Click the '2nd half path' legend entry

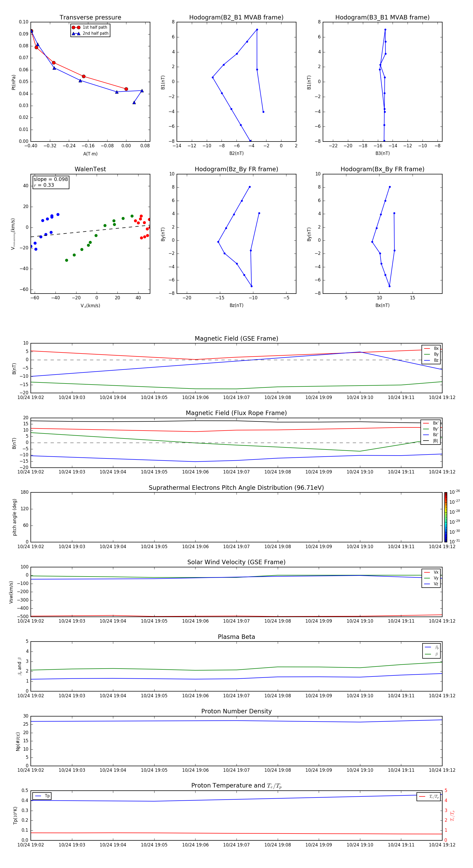click(x=90, y=33)
